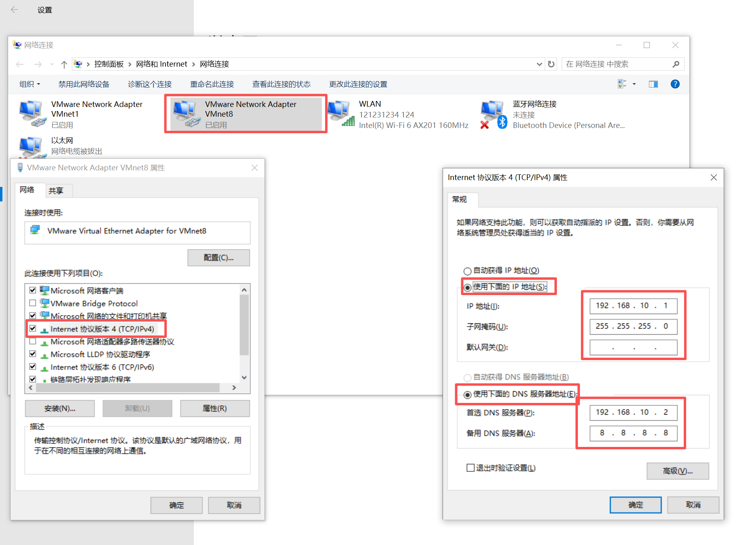Click the 安装(N)... button
Screen dimensions: 756x545
click(60, 409)
